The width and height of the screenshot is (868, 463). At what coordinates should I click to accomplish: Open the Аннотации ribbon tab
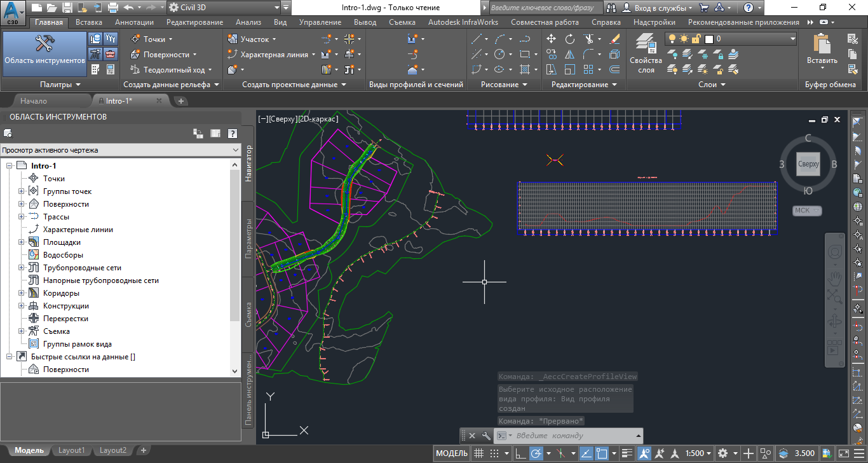click(134, 22)
